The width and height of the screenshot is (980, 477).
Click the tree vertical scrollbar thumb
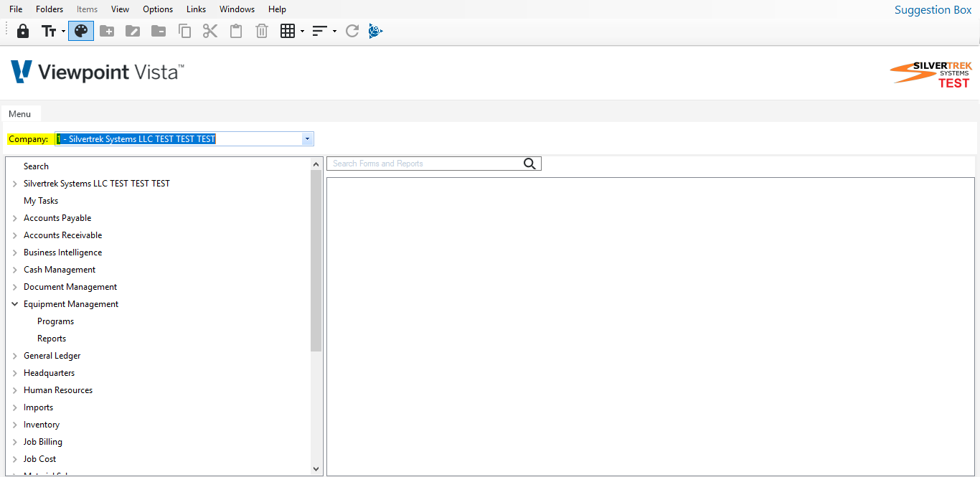pos(316,261)
